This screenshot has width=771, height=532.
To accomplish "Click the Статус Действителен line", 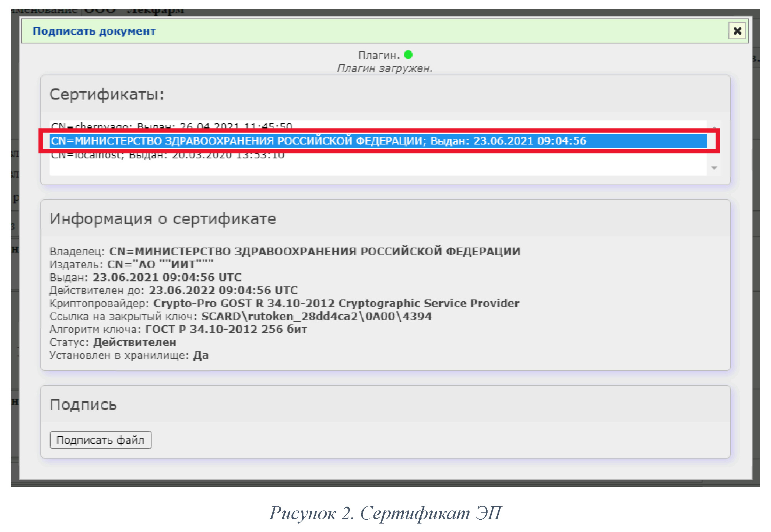I will pos(113,342).
